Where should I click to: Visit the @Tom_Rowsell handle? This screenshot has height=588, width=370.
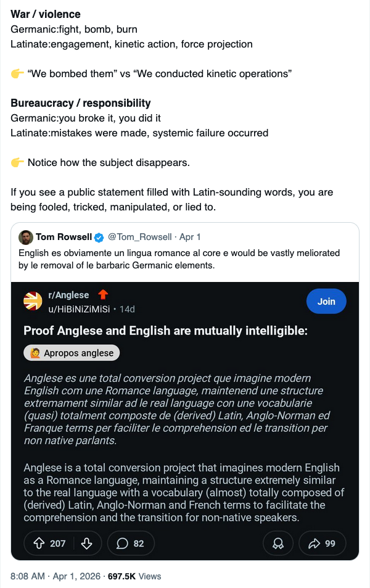click(139, 238)
